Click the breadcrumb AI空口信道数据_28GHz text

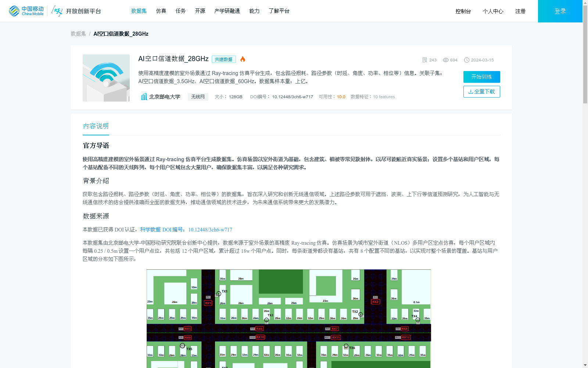coord(121,34)
